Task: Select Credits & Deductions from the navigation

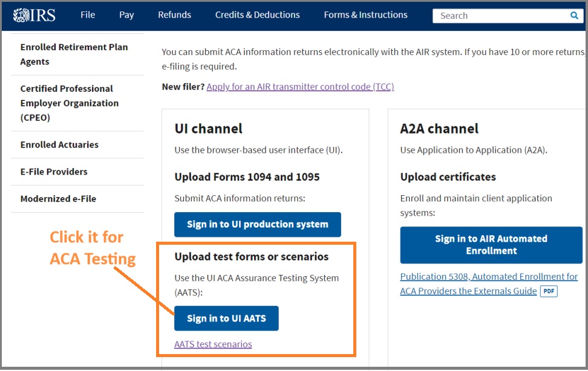Action: click(257, 15)
